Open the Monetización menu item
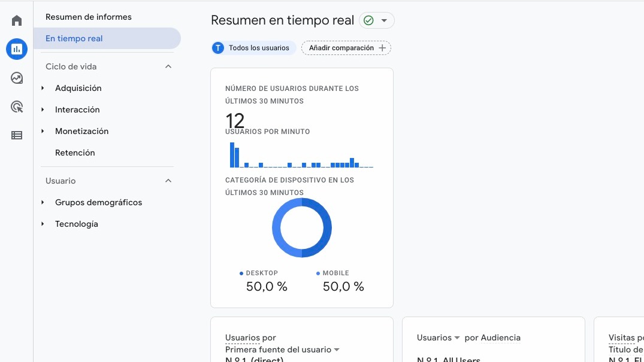 [x=81, y=132]
